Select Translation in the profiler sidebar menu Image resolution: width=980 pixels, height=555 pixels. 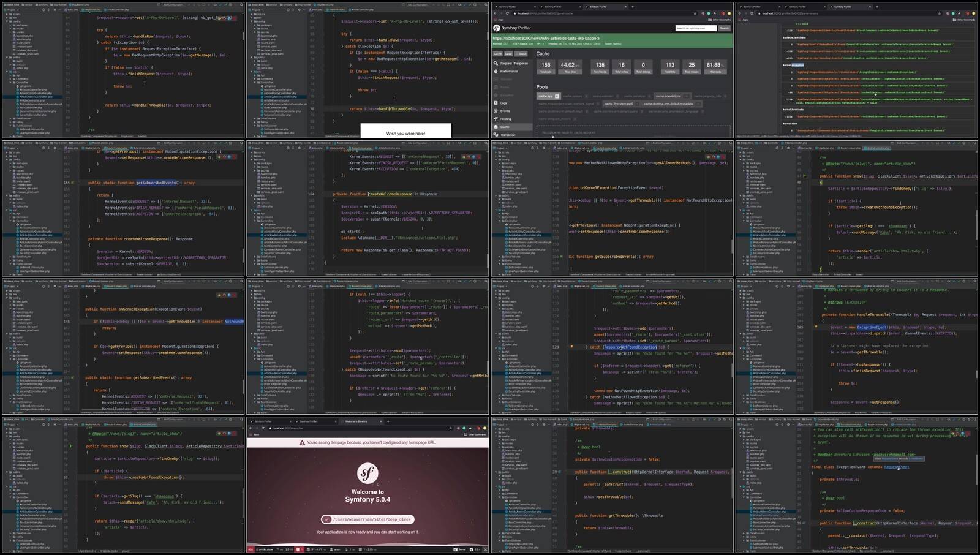(512, 135)
